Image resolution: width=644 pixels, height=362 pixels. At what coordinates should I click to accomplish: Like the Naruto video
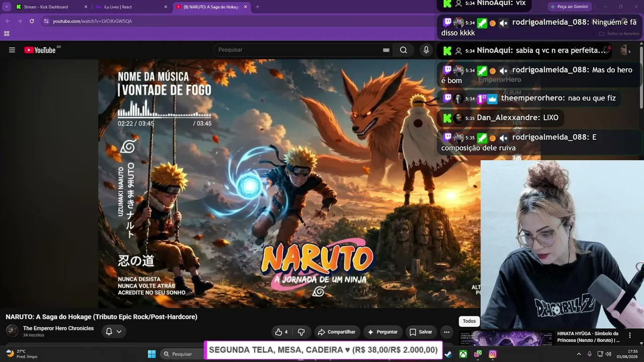point(281,332)
